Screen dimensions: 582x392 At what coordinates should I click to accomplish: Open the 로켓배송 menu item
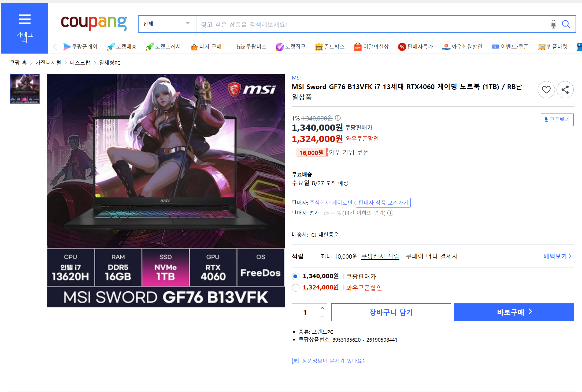click(x=122, y=47)
